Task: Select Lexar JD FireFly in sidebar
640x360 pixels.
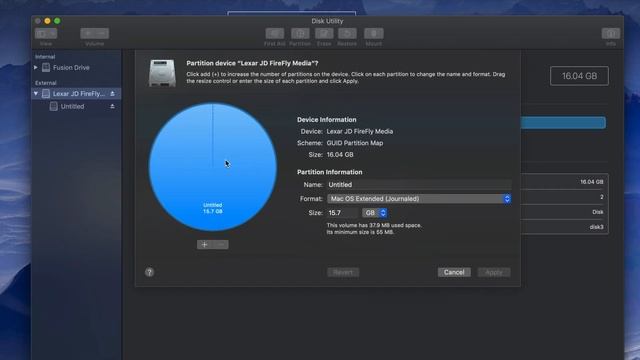Action: [x=79, y=93]
